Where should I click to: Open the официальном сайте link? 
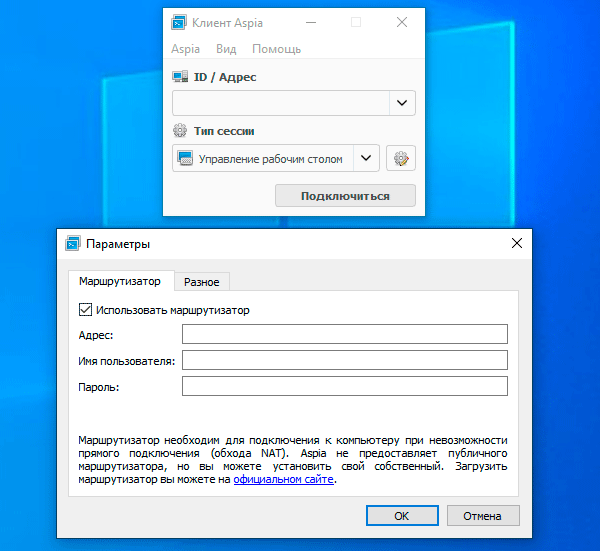tap(284, 479)
